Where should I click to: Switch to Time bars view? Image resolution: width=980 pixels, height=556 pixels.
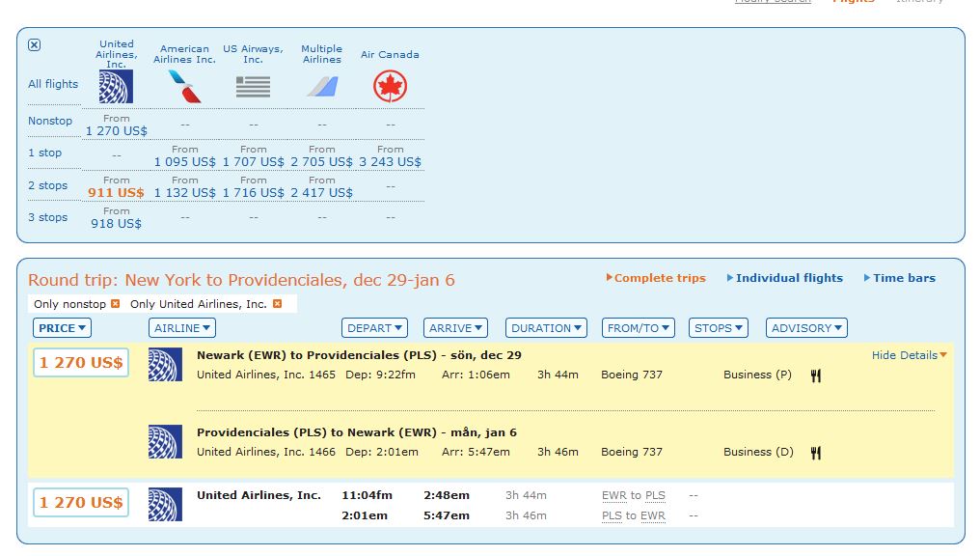904,278
